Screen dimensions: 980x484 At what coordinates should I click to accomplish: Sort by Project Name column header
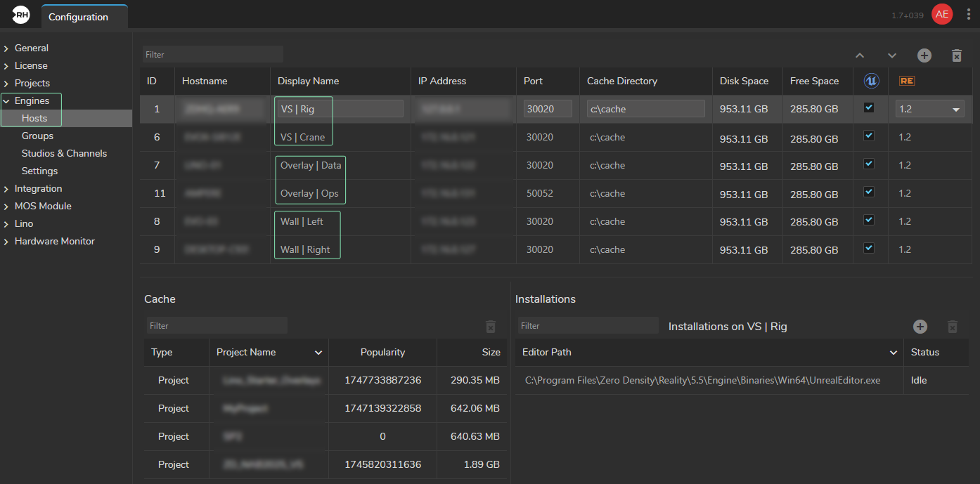[246, 352]
